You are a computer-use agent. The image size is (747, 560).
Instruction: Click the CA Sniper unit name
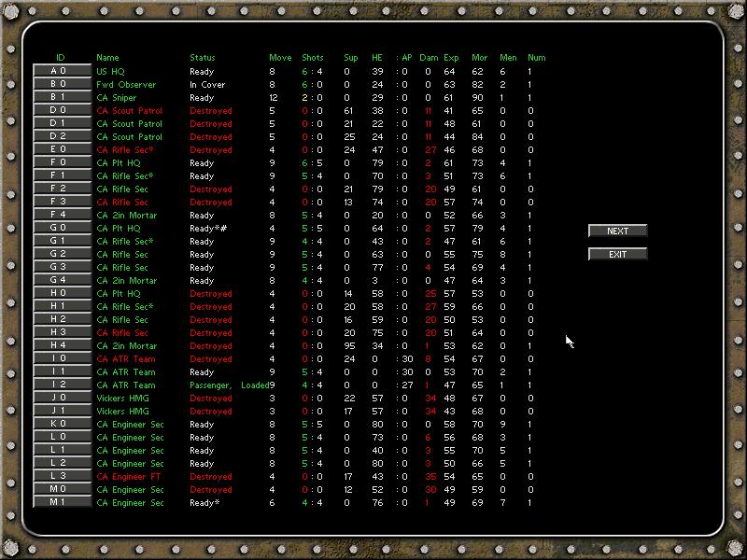[116, 98]
